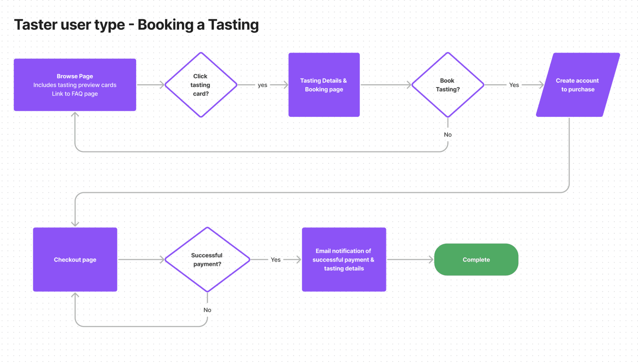Select the Browse Page box
Viewport: 638px width, 364px height.
(x=75, y=85)
